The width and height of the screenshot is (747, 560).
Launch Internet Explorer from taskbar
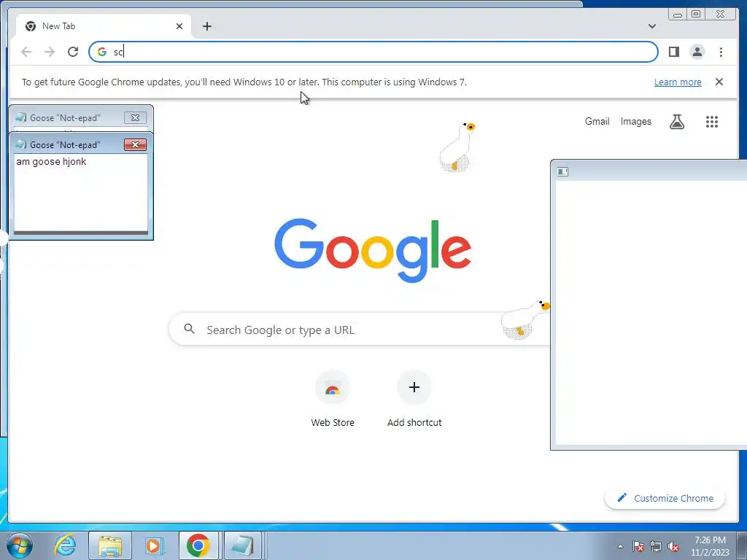(x=65, y=545)
